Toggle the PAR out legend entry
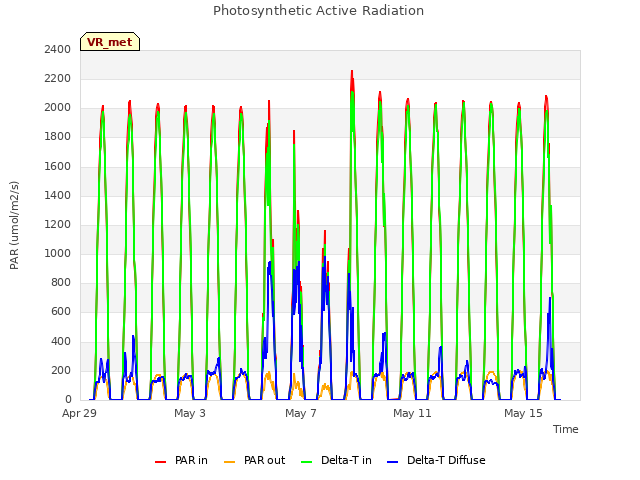This screenshot has width=640, height=480. coord(255,460)
